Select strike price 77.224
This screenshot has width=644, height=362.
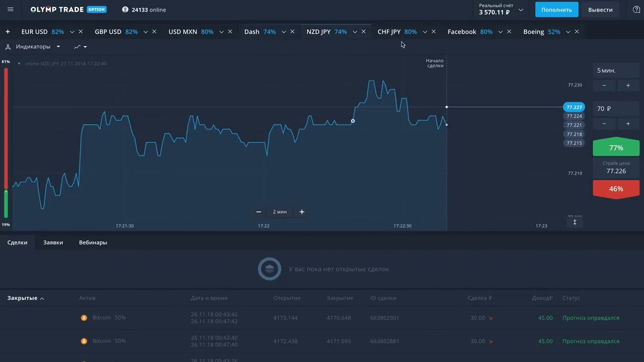[x=574, y=116]
